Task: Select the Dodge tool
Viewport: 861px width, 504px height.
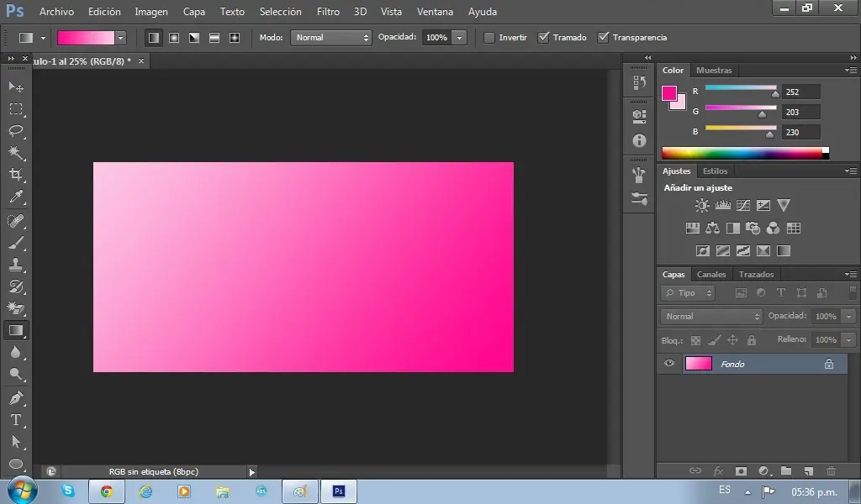Action: [16, 374]
